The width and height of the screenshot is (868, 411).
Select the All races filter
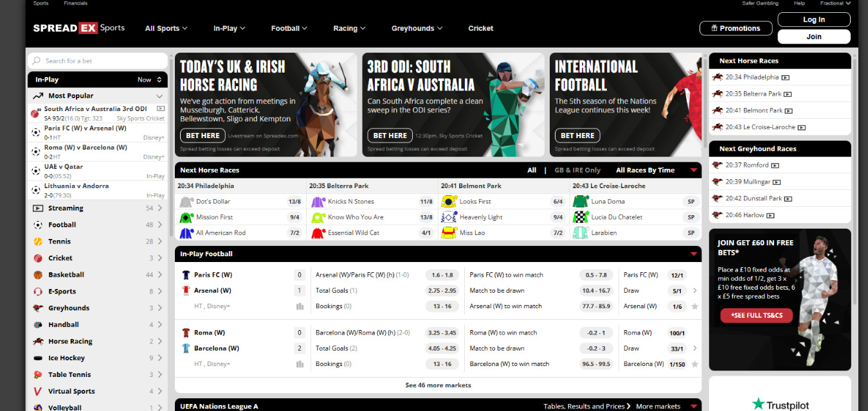tap(532, 170)
